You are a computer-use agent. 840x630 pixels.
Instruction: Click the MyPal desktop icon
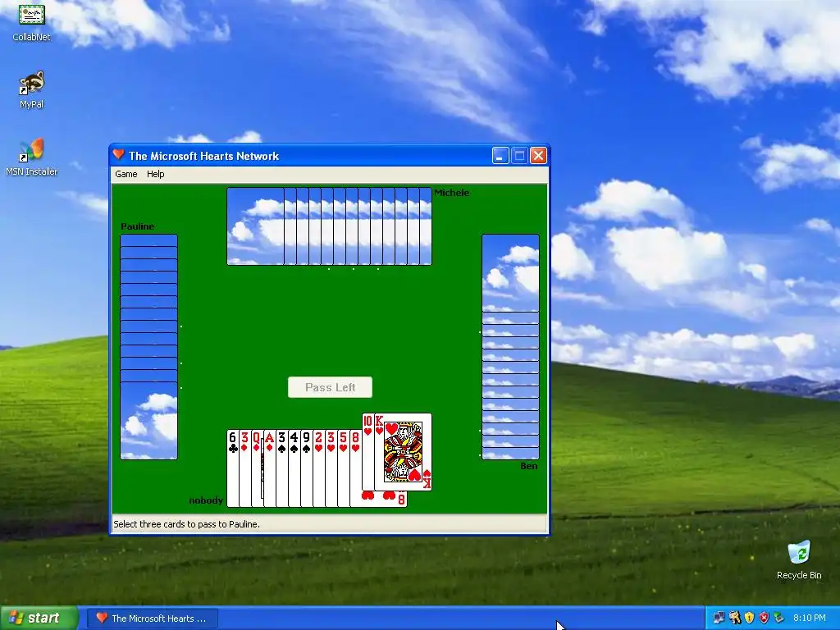click(32, 90)
